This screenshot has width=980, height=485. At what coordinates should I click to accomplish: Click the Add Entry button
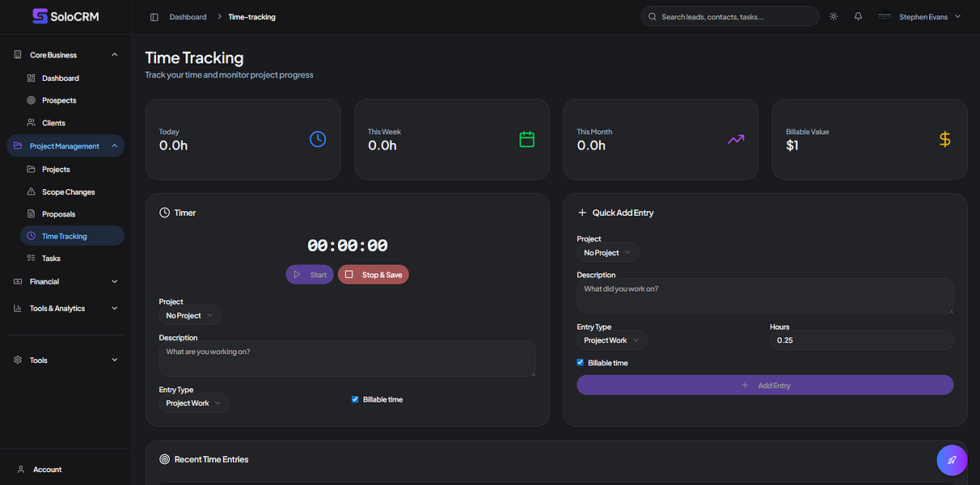click(765, 386)
